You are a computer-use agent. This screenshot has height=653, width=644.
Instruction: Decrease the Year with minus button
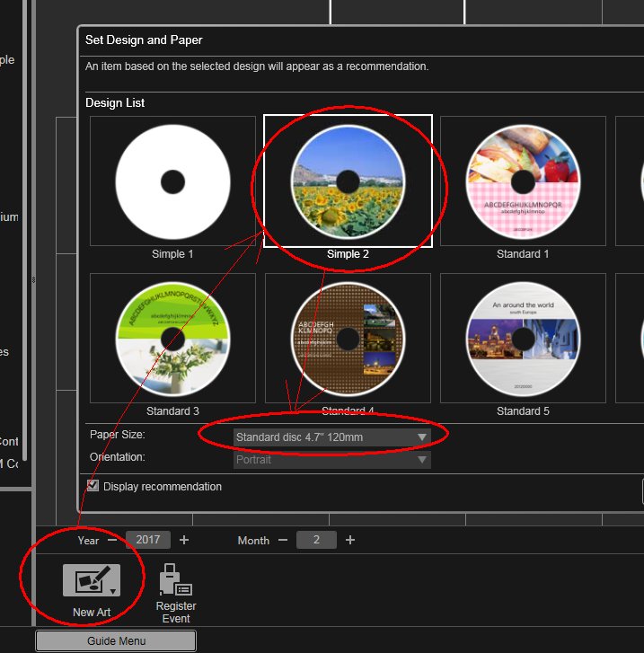coord(111,540)
